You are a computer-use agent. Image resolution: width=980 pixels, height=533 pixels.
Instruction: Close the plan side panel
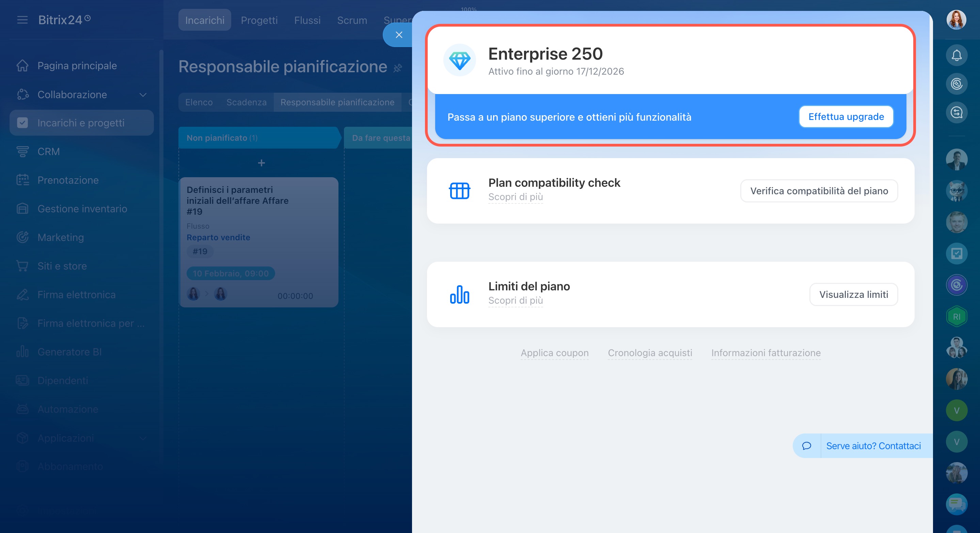pyautogui.click(x=399, y=35)
